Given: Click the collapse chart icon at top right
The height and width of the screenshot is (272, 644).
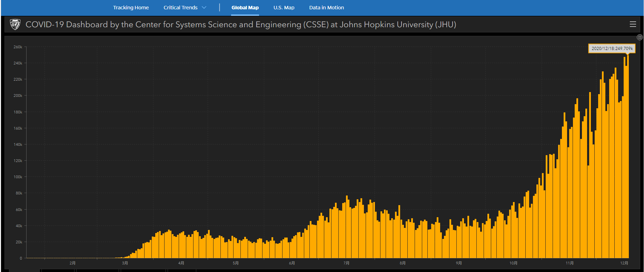Looking at the screenshot, I should tap(640, 37).
